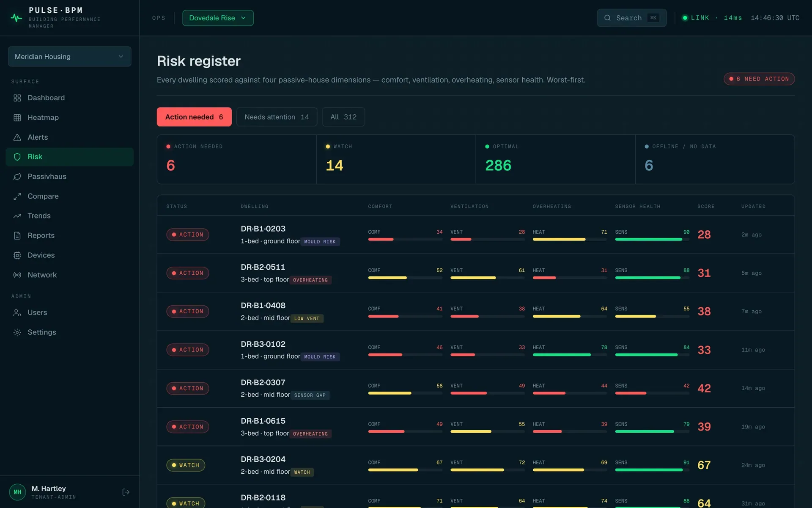
Task: Click the Reports document icon
Action: 17,235
